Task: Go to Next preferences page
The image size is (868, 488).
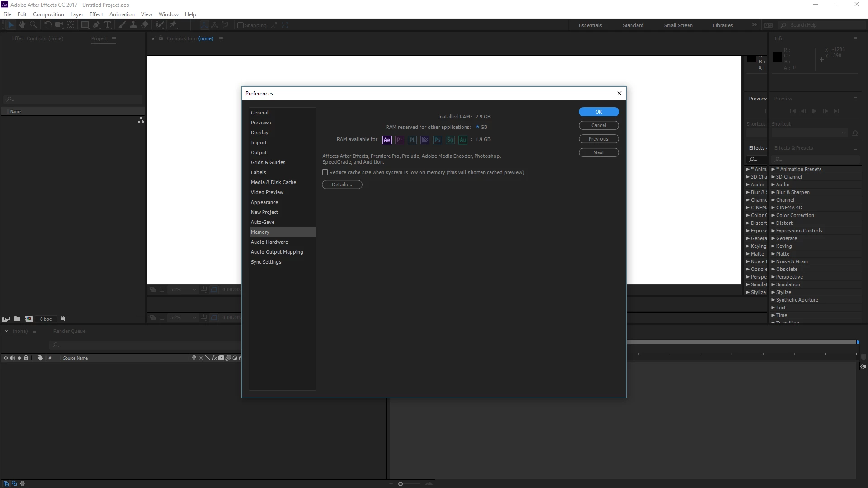Action: click(x=599, y=152)
